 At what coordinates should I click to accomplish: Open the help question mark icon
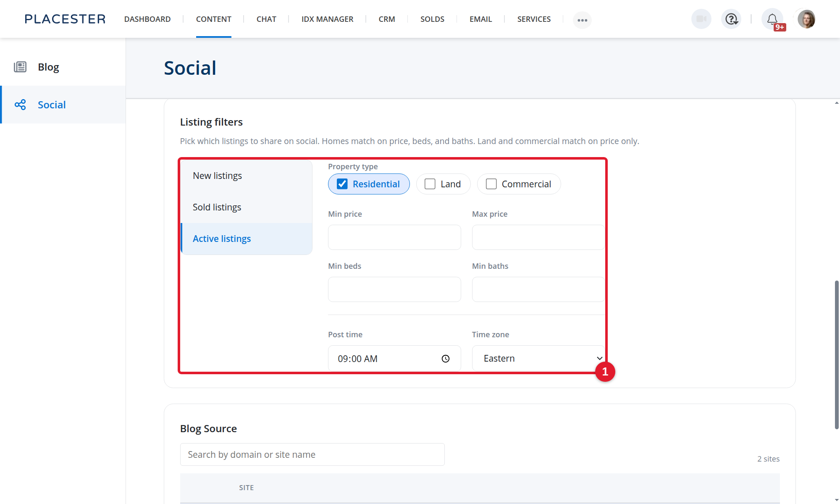[x=731, y=19]
